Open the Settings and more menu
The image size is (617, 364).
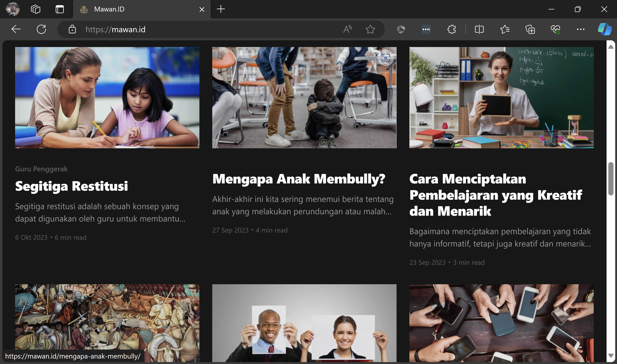coord(581,29)
